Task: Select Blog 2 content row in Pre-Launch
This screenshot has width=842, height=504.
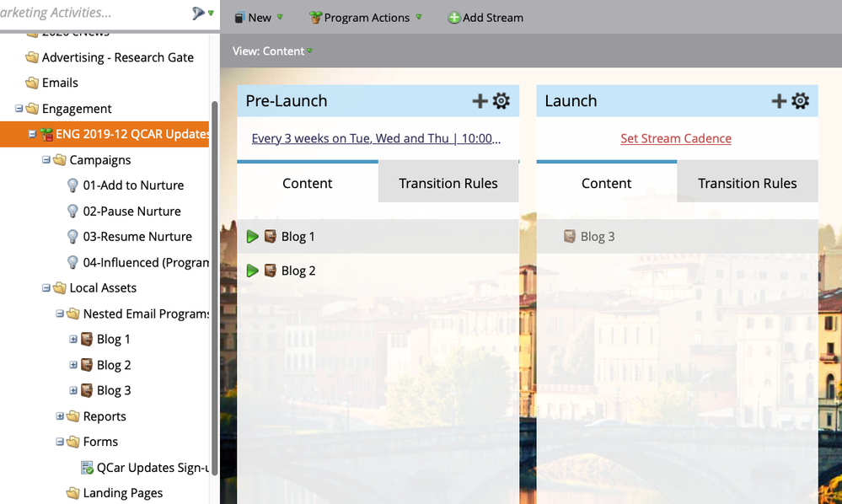Action: [378, 271]
